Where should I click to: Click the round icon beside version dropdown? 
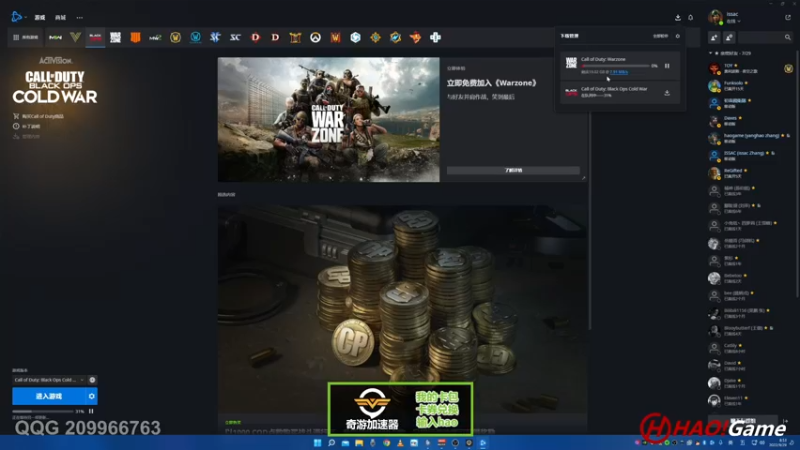point(92,380)
